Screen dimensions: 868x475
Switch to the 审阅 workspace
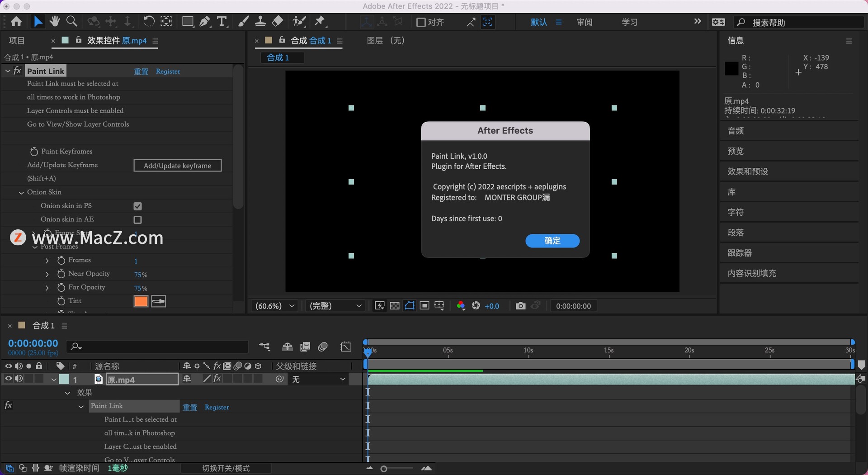[585, 22]
